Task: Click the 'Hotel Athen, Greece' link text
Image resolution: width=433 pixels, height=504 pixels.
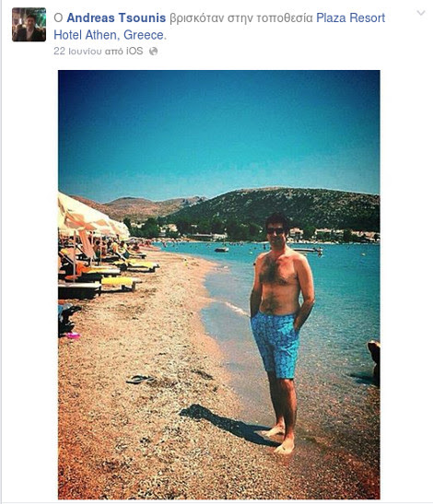Action: click(109, 35)
